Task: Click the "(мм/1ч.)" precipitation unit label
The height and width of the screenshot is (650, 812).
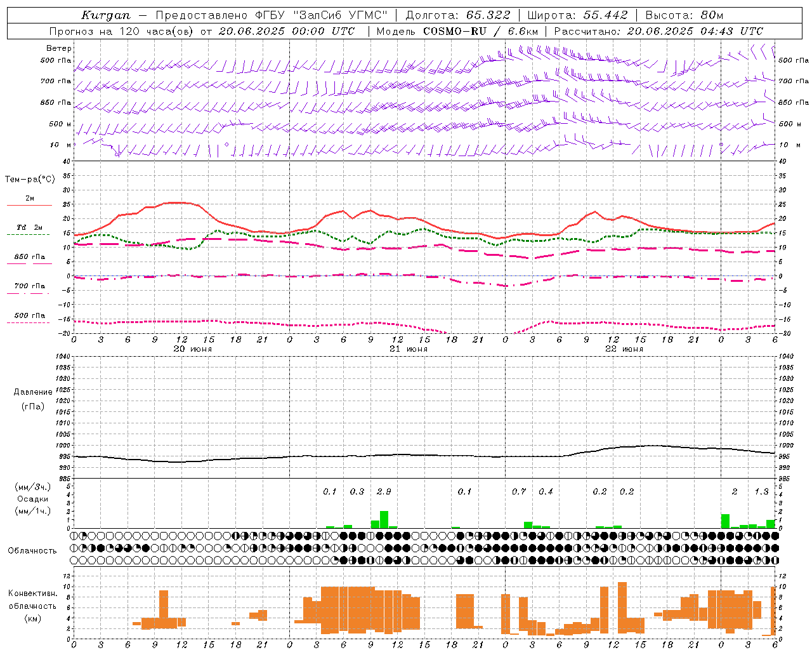Action: tap(32, 511)
